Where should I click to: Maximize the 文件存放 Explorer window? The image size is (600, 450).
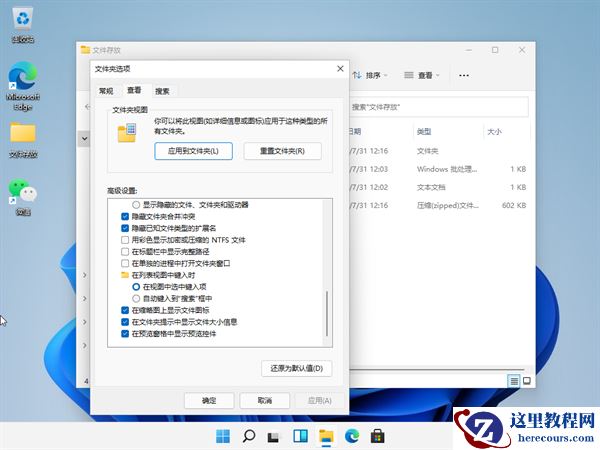click(495, 50)
